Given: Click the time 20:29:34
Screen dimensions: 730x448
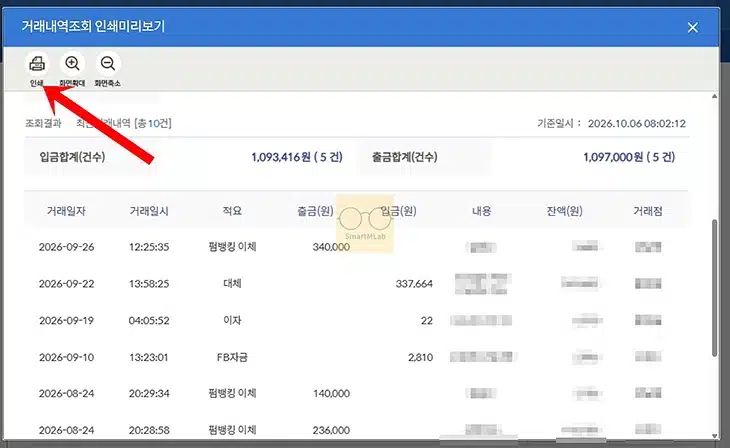Looking at the screenshot, I should (149, 394).
